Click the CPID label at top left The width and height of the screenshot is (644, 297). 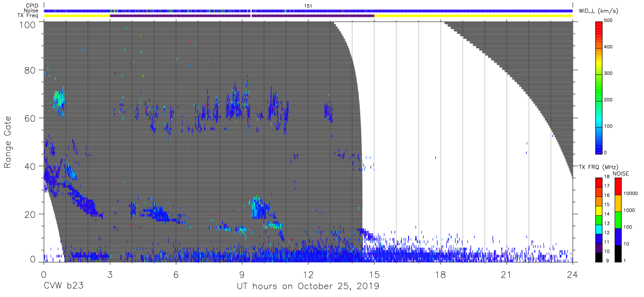pyautogui.click(x=32, y=6)
